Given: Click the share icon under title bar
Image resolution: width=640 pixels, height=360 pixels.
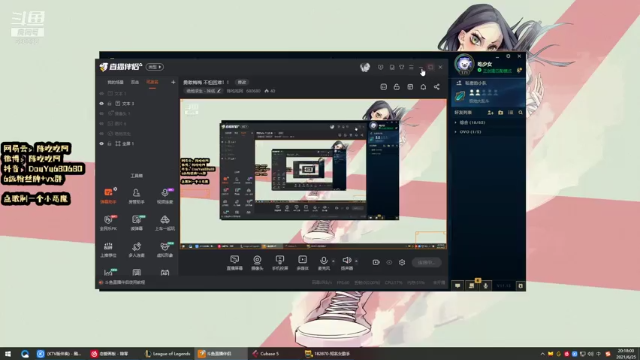Looking at the screenshot, I should 437,87.
